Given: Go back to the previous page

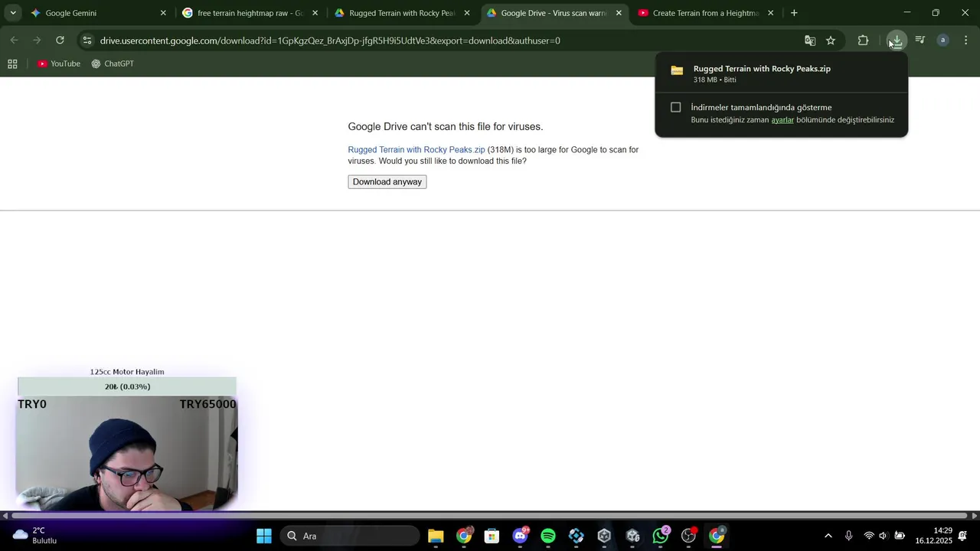Looking at the screenshot, I should [15, 41].
